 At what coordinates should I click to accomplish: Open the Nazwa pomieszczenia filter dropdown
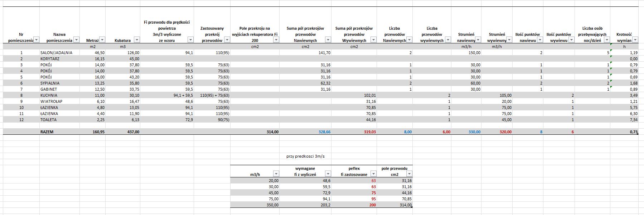(76, 40)
